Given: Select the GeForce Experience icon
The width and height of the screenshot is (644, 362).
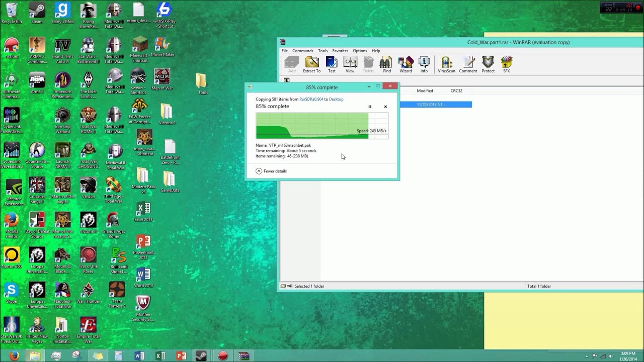Looking at the screenshot, I should pyautogui.click(x=13, y=193).
